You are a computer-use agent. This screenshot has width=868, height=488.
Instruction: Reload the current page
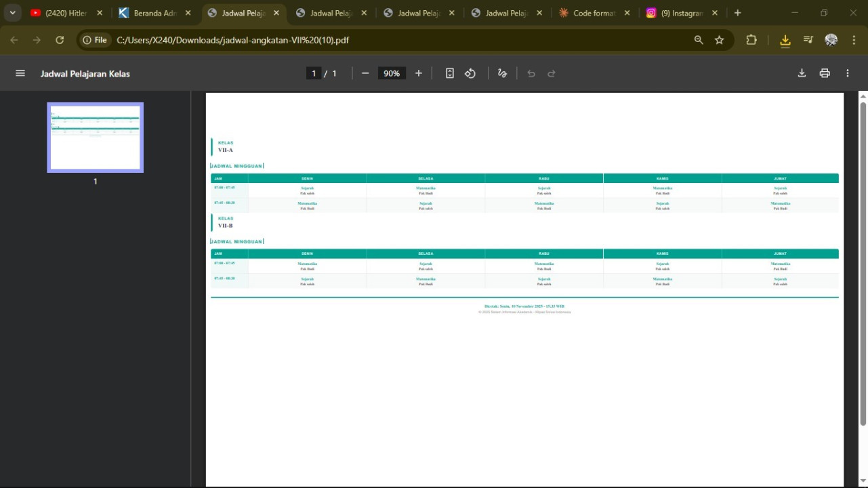click(60, 40)
